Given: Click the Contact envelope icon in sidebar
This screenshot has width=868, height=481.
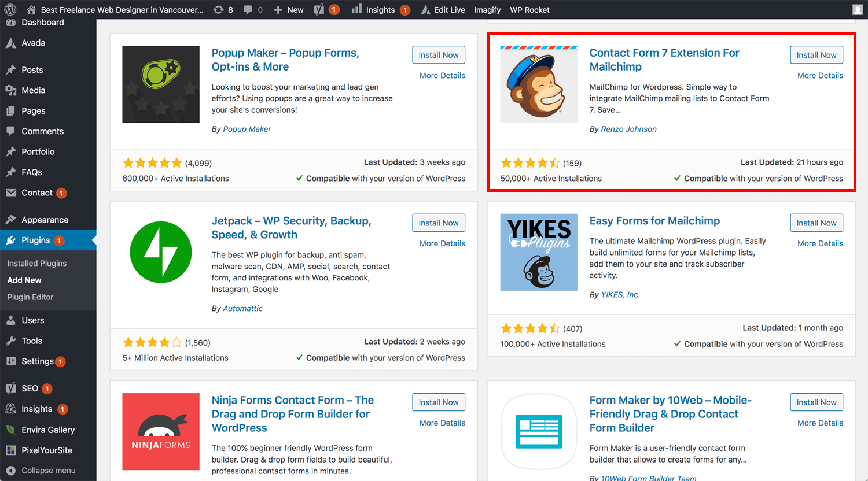Looking at the screenshot, I should pyautogui.click(x=10, y=193).
